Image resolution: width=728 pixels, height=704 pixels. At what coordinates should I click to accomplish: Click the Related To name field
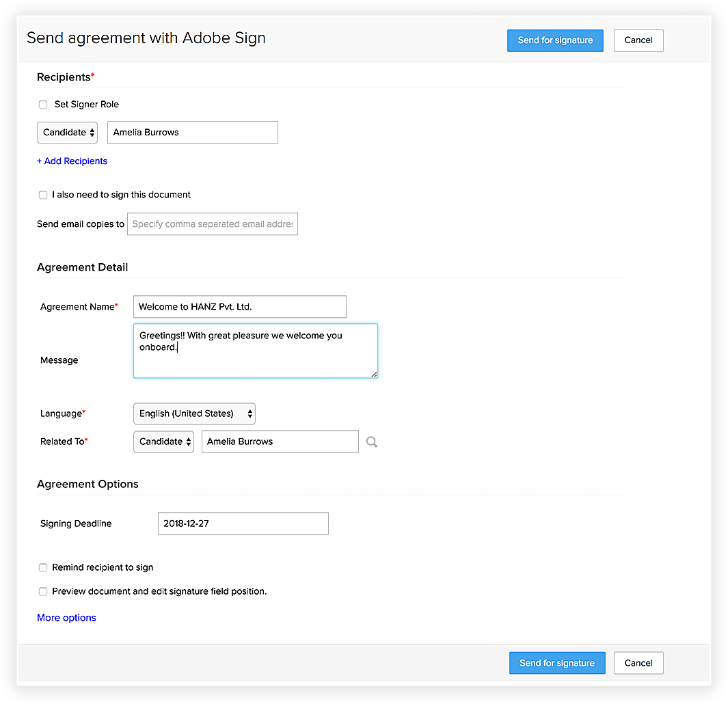280,442
